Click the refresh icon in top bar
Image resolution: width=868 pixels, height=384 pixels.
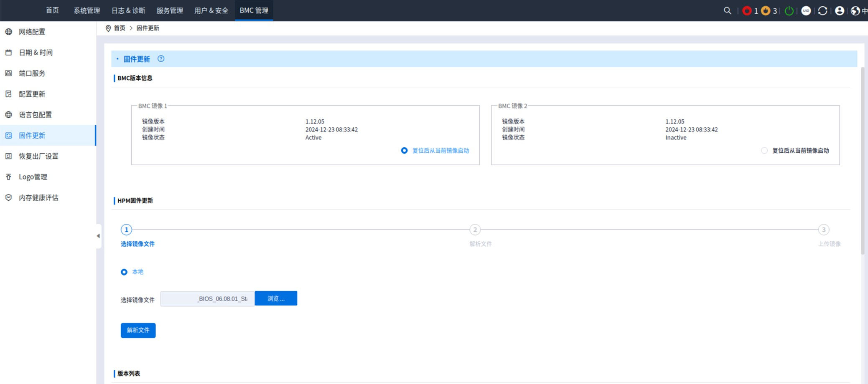point(822,11)
